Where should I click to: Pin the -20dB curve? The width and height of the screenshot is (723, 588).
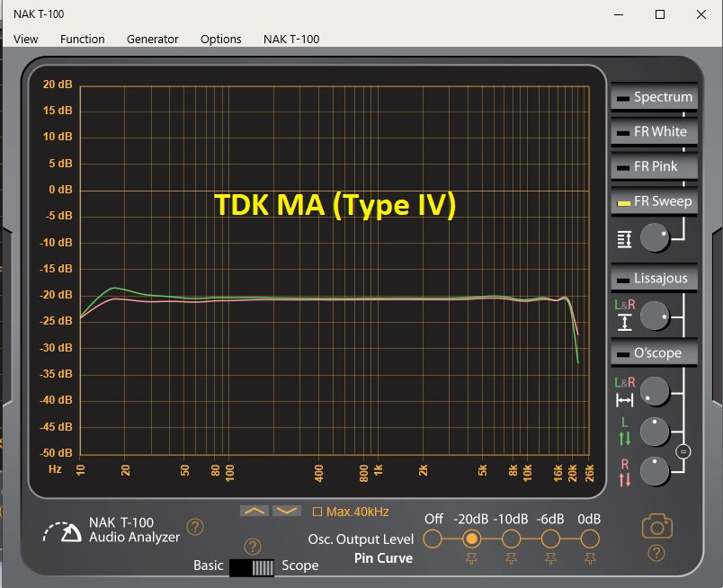tap(471, 558)
